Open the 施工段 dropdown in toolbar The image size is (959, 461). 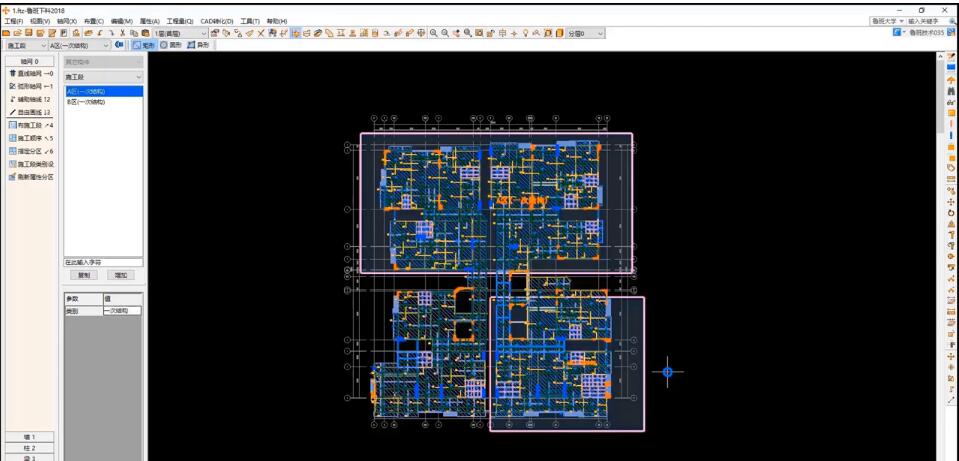pyautogui.click(x=25, y=45)
